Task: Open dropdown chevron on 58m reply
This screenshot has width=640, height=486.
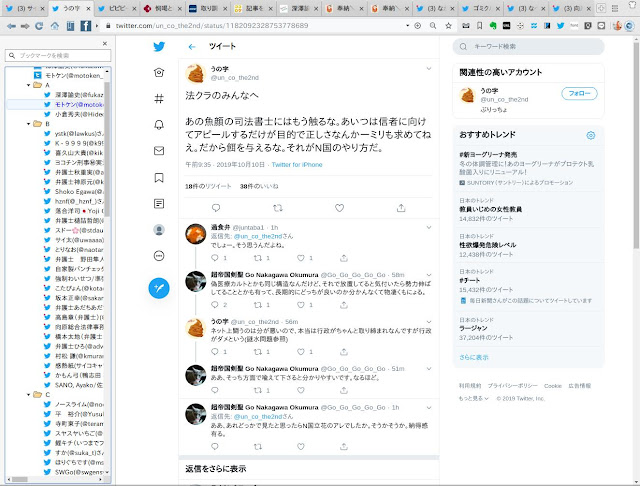Action: point(429,275)
